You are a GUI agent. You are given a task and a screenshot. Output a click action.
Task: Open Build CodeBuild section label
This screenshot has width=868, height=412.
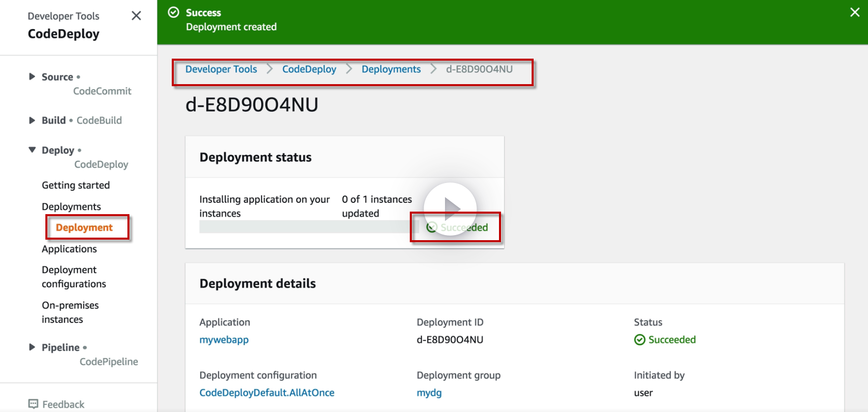click(82, 120)
